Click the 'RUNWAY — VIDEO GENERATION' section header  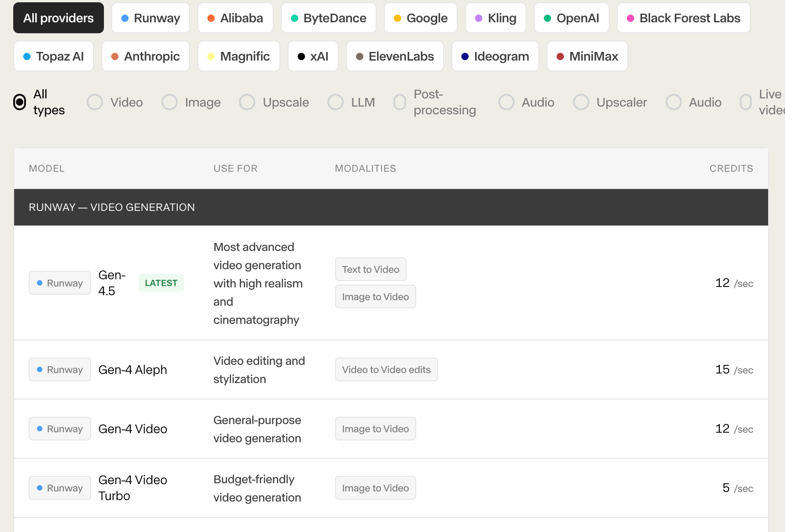391,207
